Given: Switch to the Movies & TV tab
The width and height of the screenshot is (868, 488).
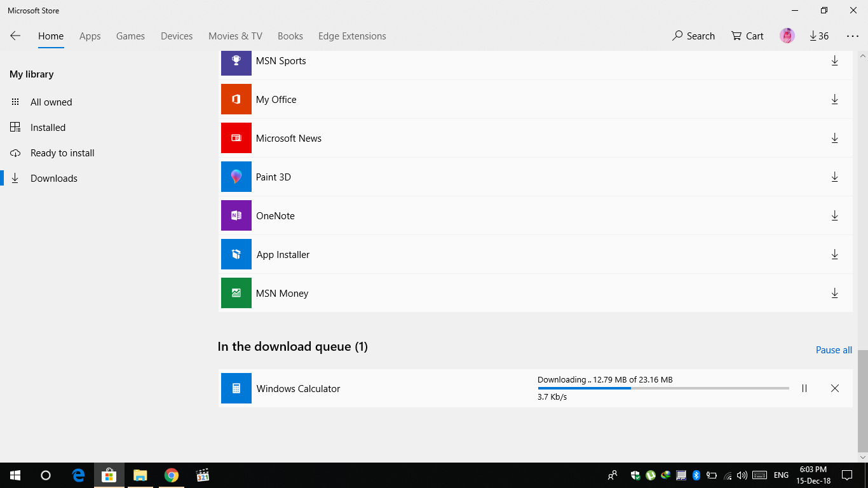Looking at the screenshot, I should 235,36.
